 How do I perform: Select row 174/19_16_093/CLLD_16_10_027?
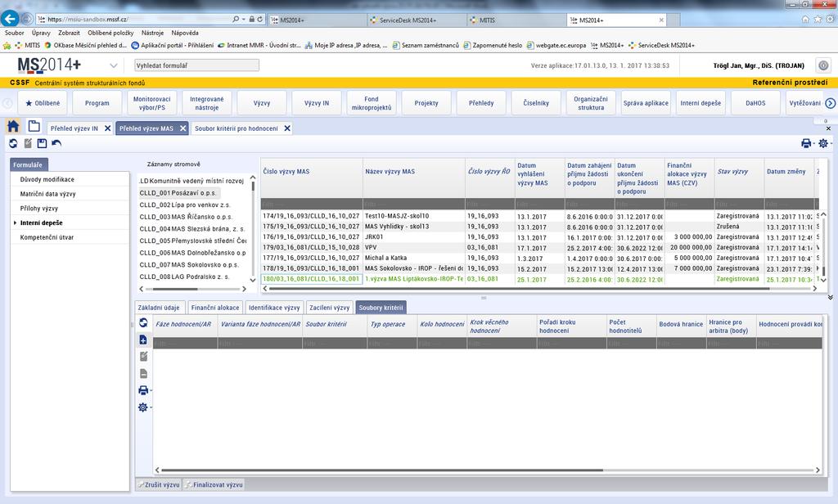[x=311, y=216]
